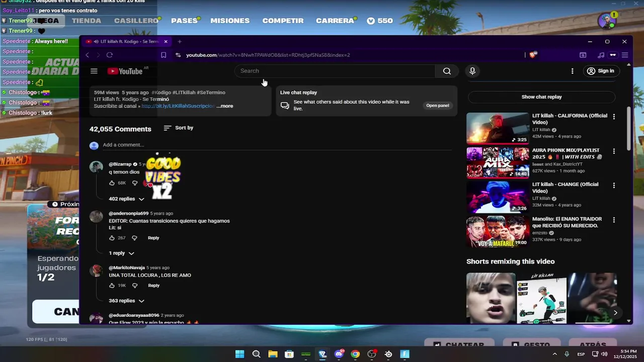Screen dimensions: 644x362
Task: Dislike the @andersonpia699 comment
Action: point(134,238)
